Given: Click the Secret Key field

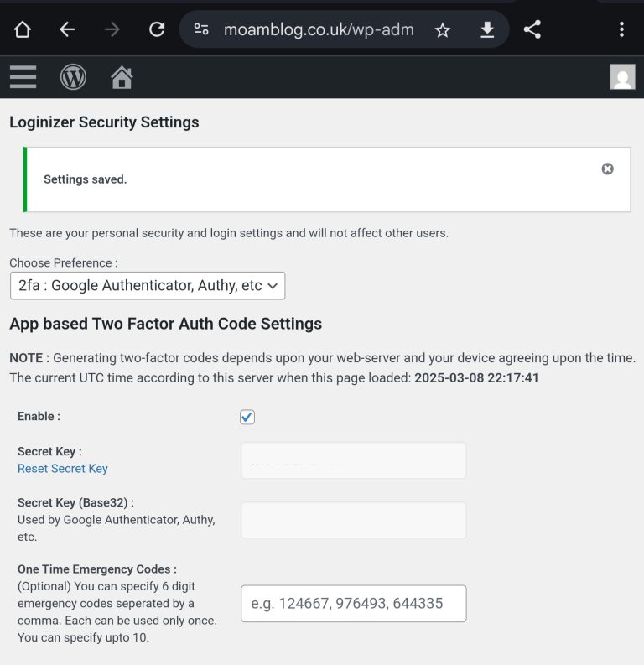Looking at the screenshot, I should click(353, 460).
